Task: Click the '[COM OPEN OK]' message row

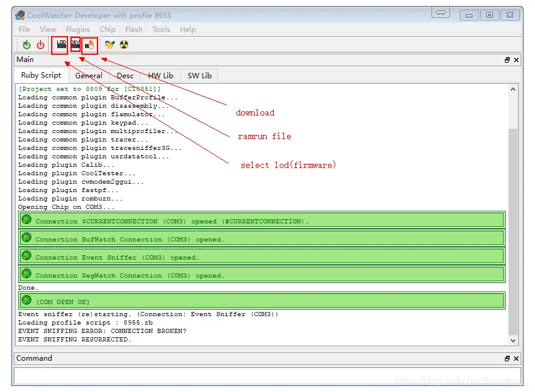Action: point(262,301)
